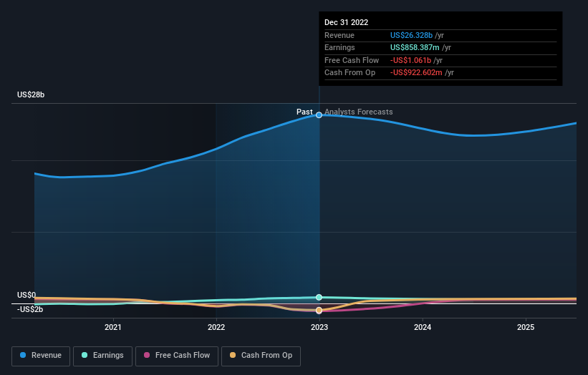Image resolution: width=588 pixels, height=375 pixels.
Task: Click the -US$2b y-axis label
Action: [x=30, y=309]
